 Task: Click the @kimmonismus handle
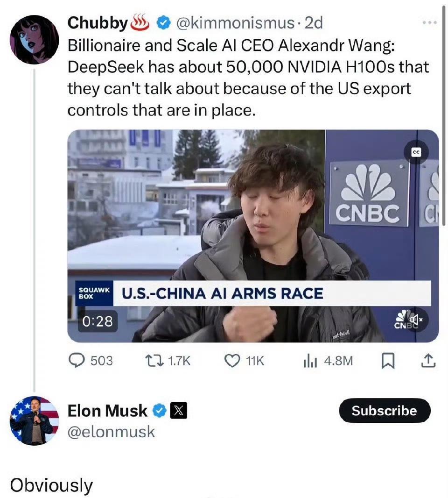point(235,23)
